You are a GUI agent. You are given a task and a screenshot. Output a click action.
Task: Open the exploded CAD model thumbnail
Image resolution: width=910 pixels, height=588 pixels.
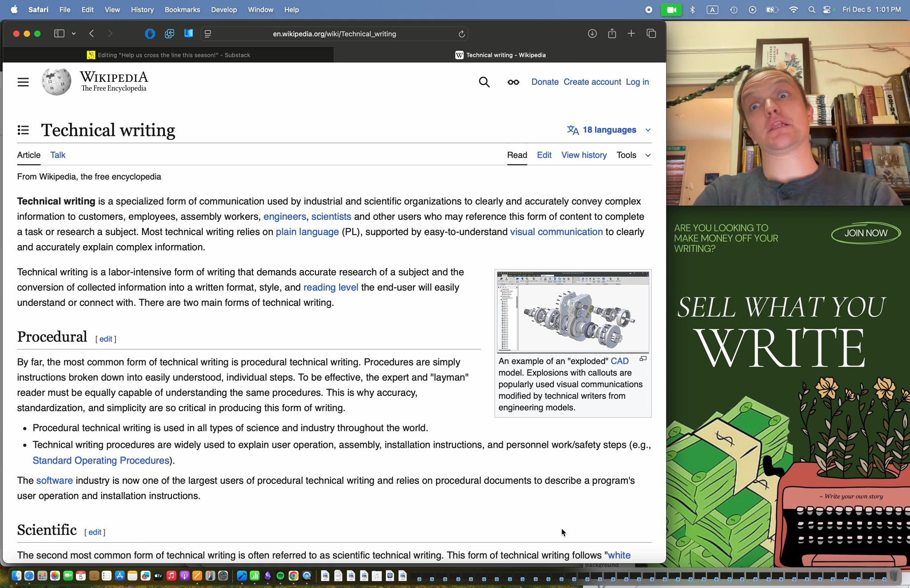[573, 312]
